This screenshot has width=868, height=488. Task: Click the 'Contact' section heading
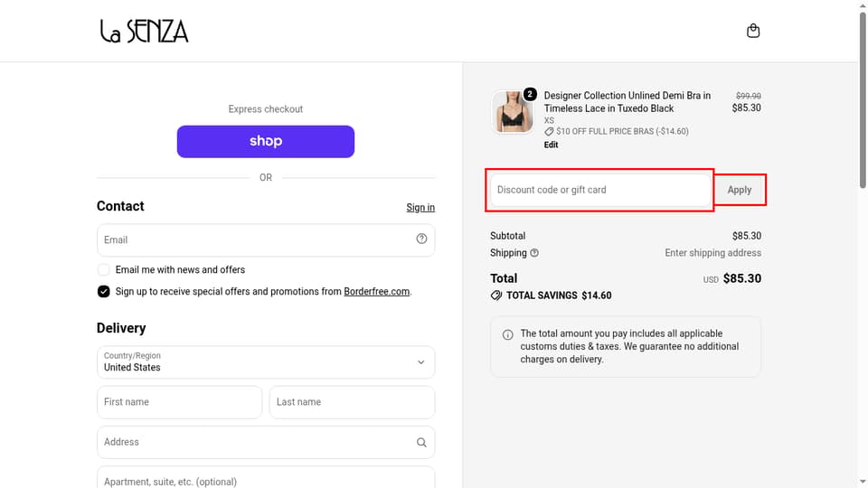click(x=120, y=206)
